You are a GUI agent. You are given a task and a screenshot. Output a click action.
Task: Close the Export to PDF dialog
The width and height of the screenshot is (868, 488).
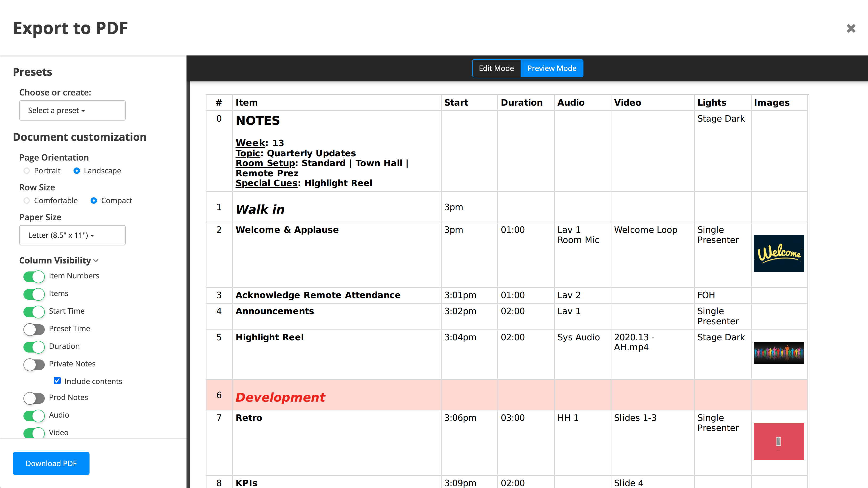point(851,28)
